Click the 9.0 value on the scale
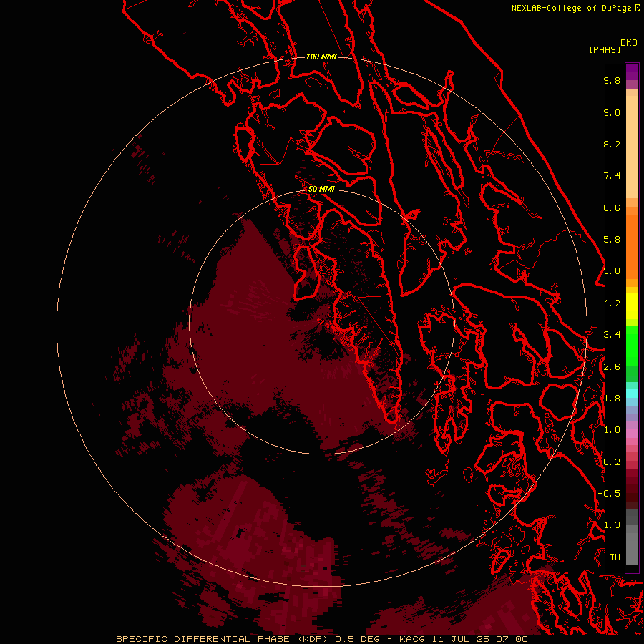Screen dimensions: 644x644 point(612,112)
